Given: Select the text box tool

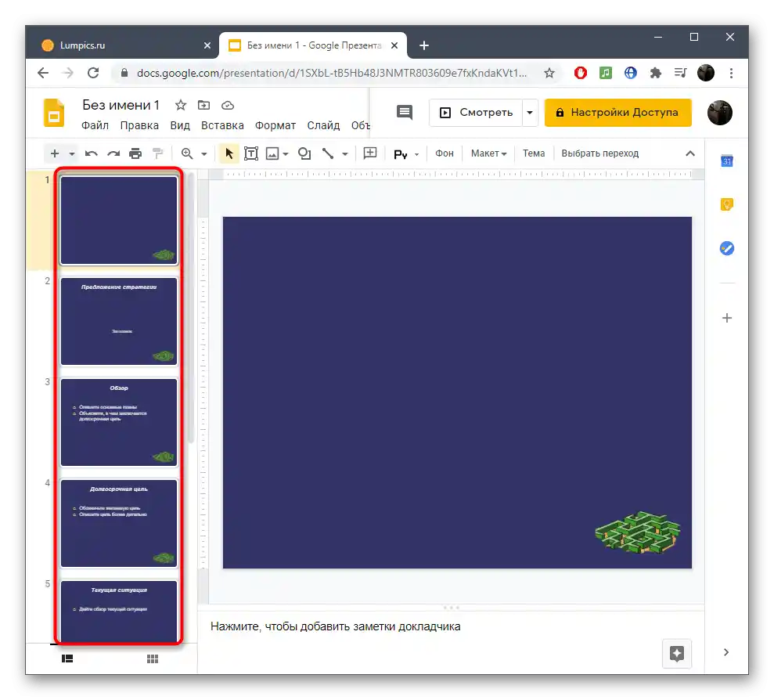Looking at the screenshot, I should [x=250, y=153].
